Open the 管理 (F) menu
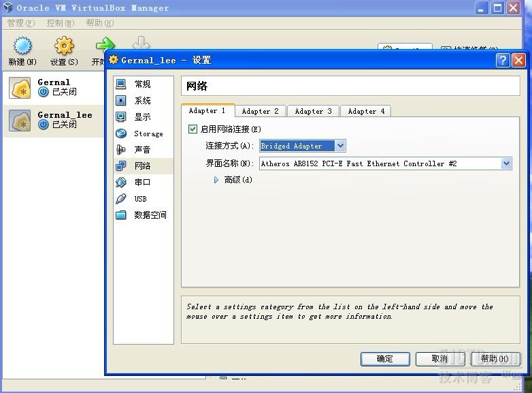The height and width of the screenshot is (393, 532). pyautogui.click(x=21, y=22)
